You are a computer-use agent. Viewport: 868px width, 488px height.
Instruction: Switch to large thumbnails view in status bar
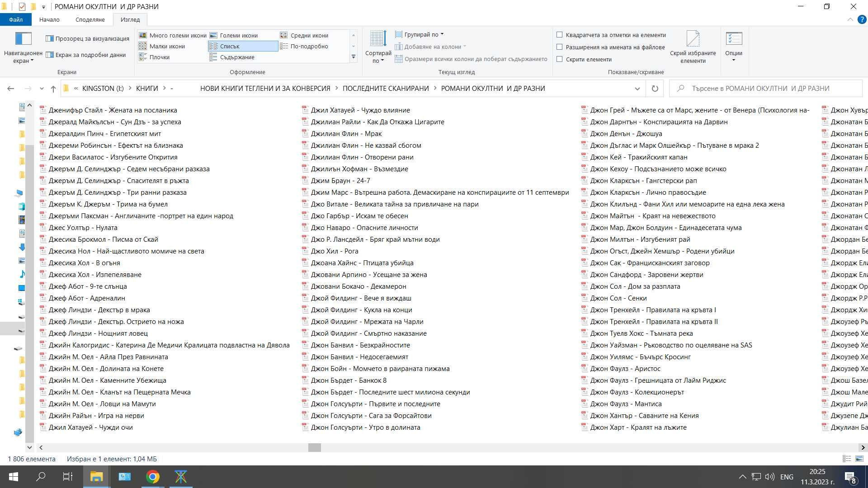(859, 459)
